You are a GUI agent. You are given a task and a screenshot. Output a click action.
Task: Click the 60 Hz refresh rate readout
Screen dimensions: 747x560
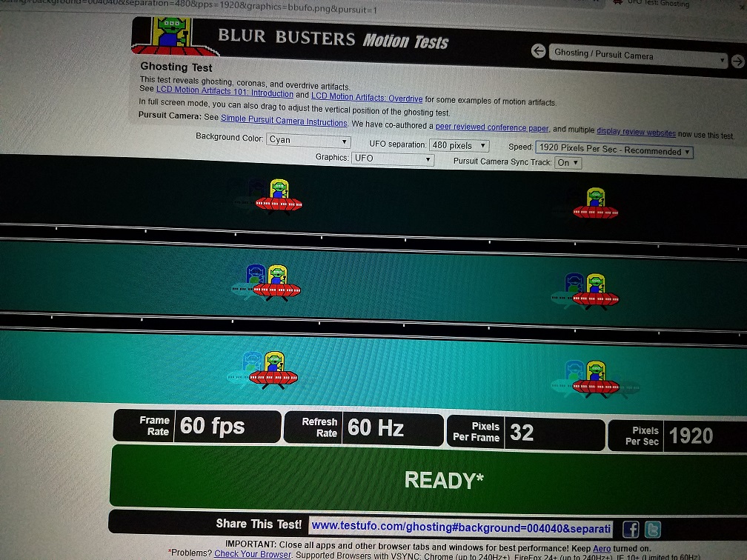click(x=376, y=427)
